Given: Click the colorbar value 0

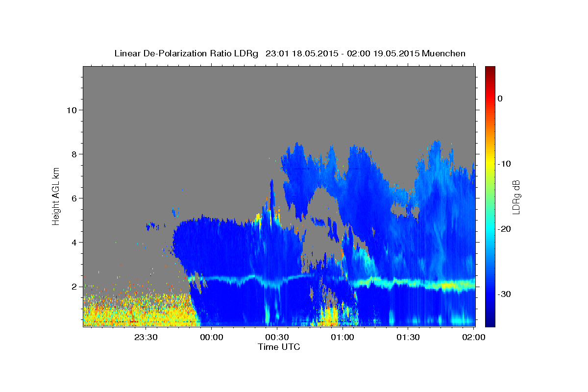Looking at the screenshot, I should pyautogui.click(x=500, y=98).
